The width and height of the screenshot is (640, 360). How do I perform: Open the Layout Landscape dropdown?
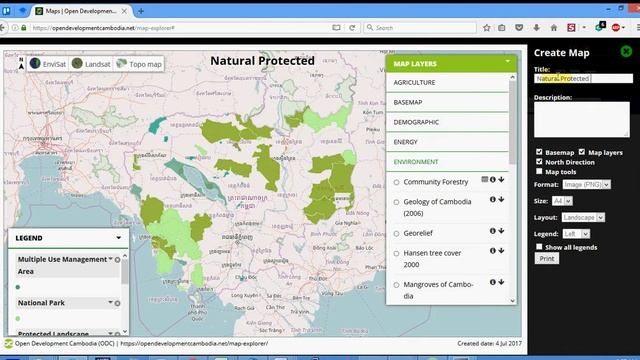[x=583, y=218]
